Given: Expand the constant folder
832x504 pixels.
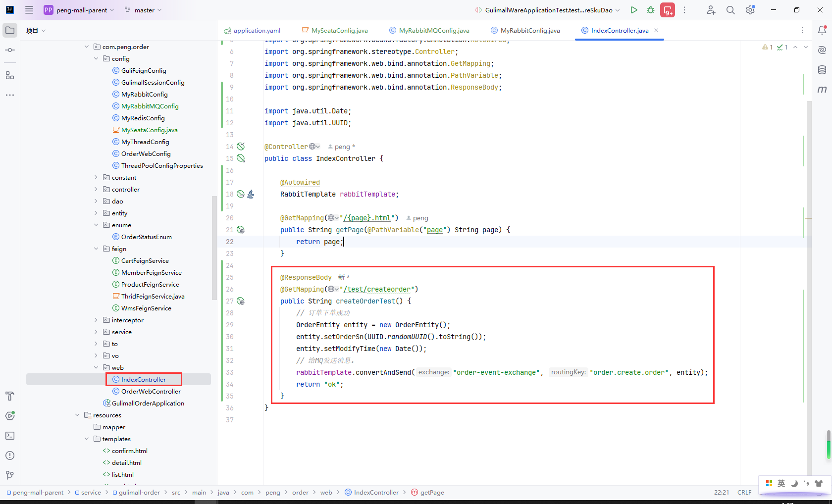Looking at the screenshot, I should [96, 177].
